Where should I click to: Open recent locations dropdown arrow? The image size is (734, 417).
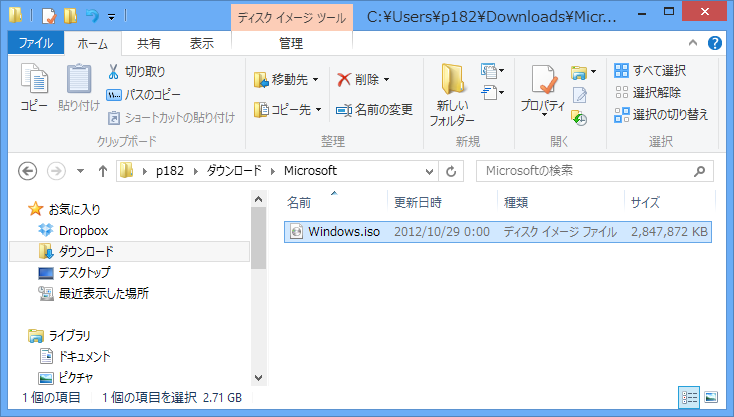pos(81,171)
